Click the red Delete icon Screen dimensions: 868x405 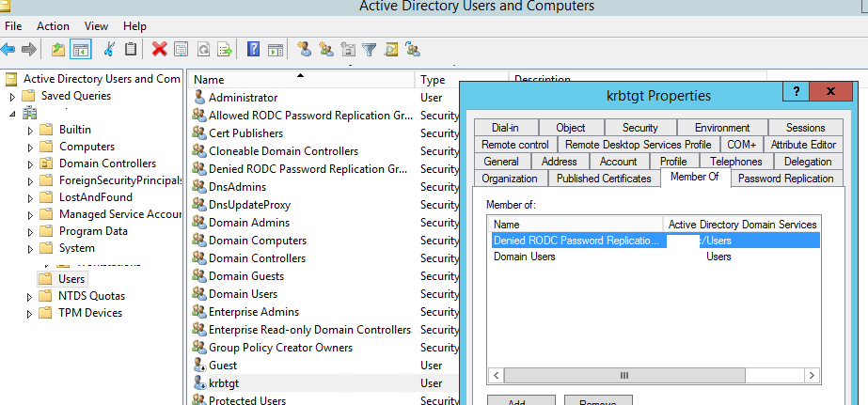point(159,49)
